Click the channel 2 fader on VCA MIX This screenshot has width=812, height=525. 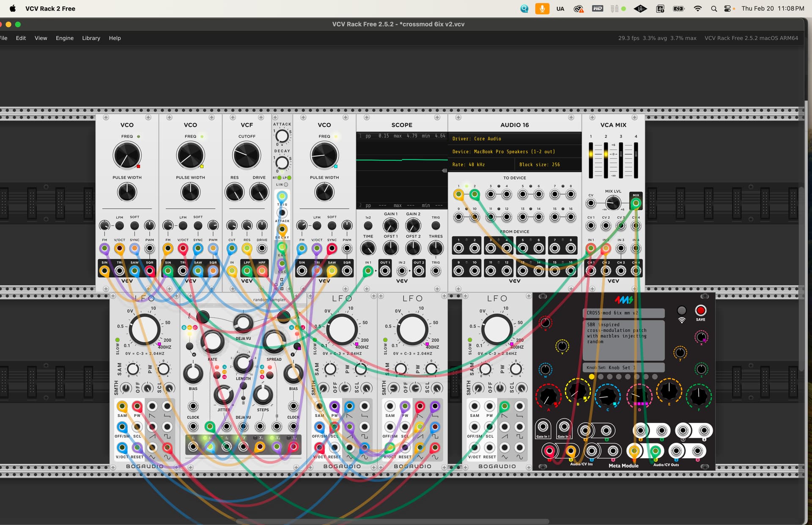pos(606,160)
